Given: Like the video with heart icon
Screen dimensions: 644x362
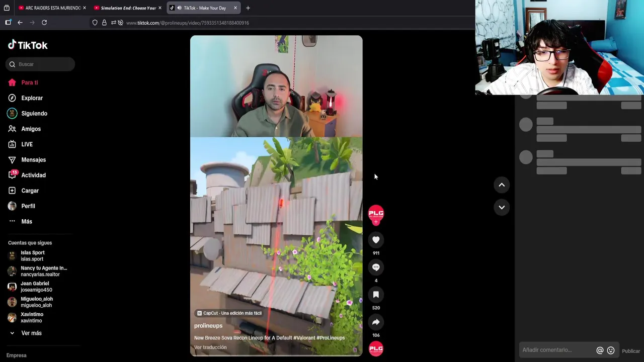Looking at the screenshot, I should point(376,240).
